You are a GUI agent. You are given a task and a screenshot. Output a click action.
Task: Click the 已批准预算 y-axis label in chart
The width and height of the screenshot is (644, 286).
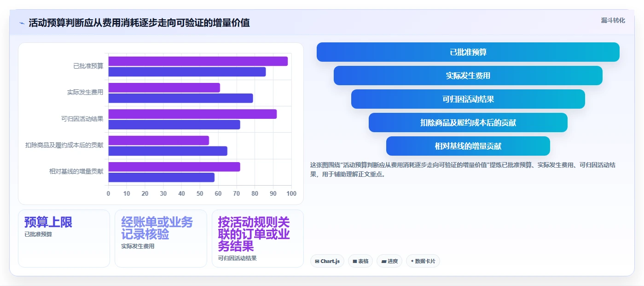click(x=88, y=66)
